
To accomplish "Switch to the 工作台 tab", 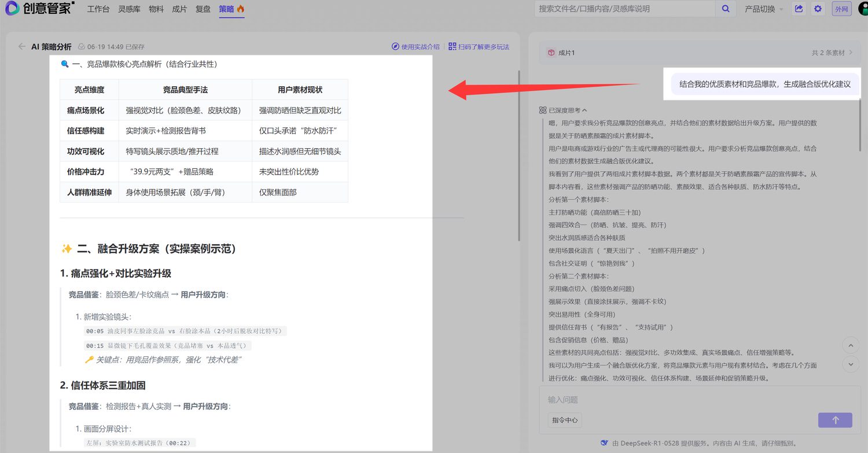I will [x=98, y=9].
